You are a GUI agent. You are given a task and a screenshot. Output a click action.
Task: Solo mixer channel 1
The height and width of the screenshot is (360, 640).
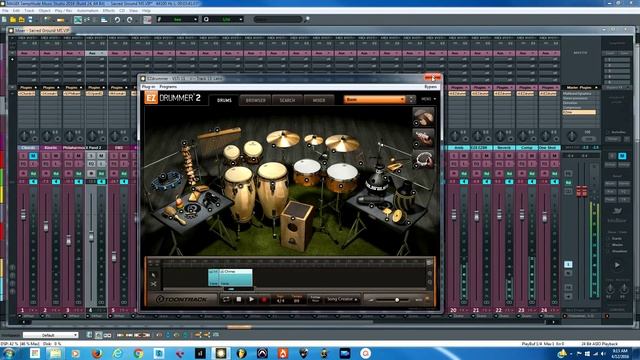point(23,156)
